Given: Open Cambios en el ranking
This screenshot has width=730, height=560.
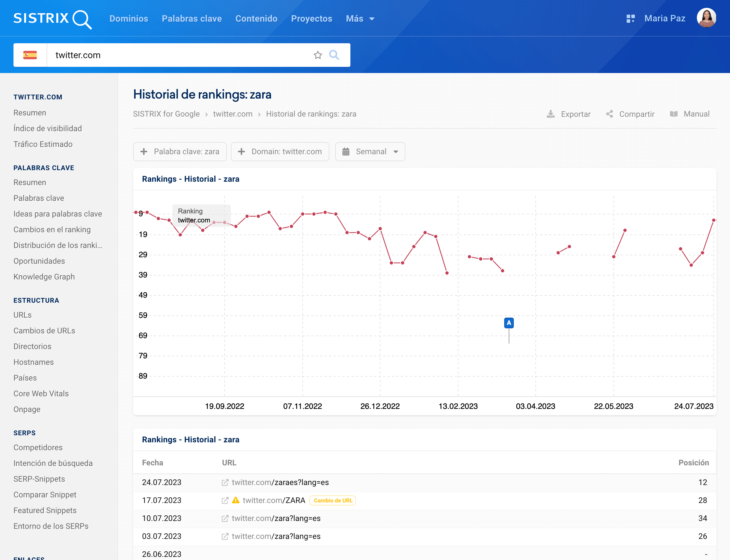Looking at the screenshot, I should pos(52,229).
